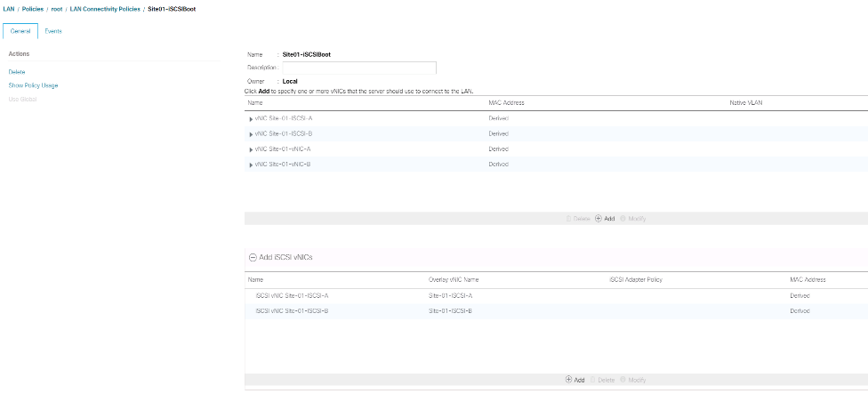Open Show Policy Usage

tap(33, 85)
